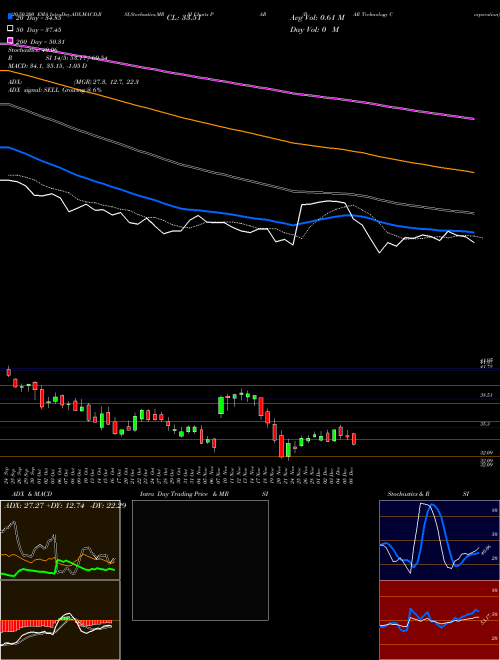Screen dimensions: 500x660
Task: Select the '200 Day - 50.31' legend text
Action: coord(40,42)
